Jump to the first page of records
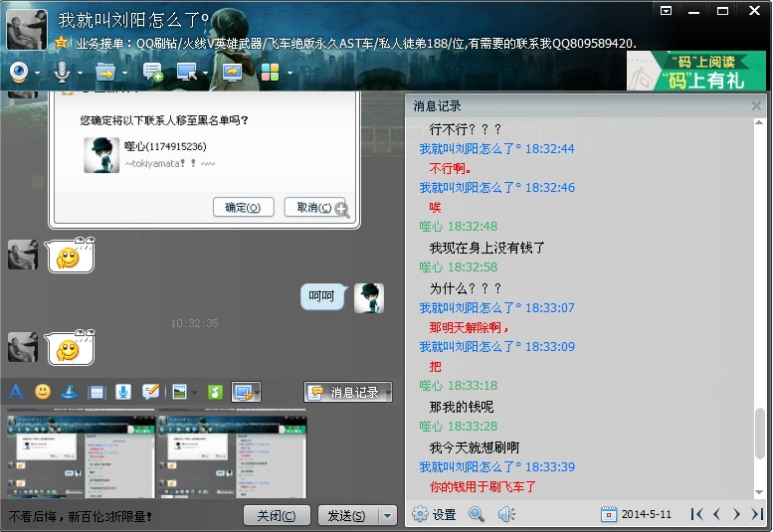The image size is (773, 532). point(697,514)
